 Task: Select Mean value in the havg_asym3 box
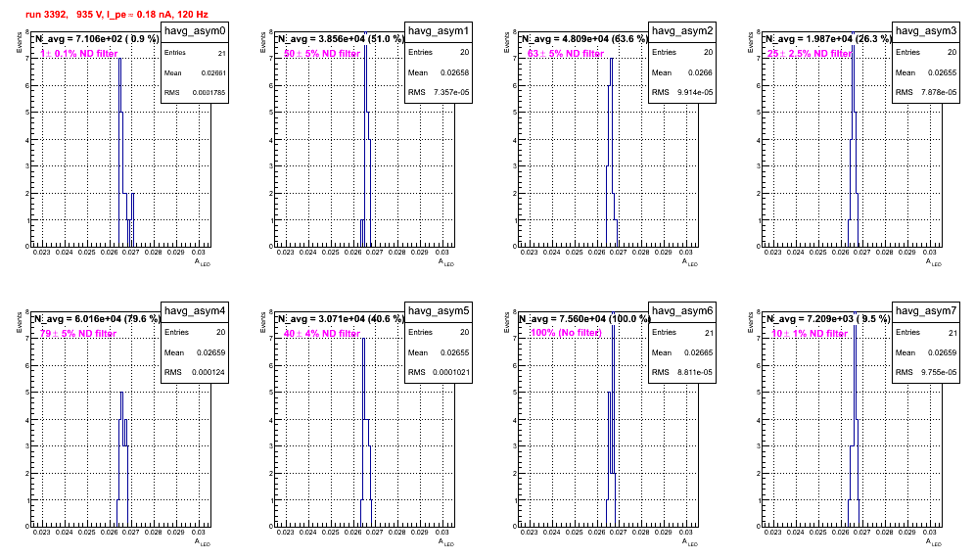943,72
